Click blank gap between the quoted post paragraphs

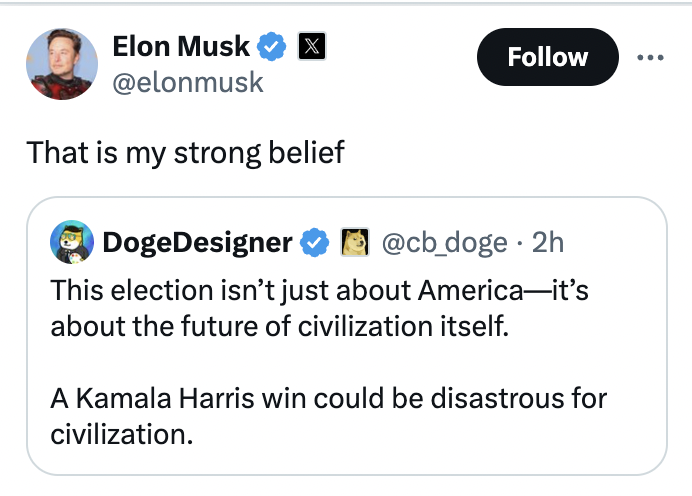pos(347,363)
